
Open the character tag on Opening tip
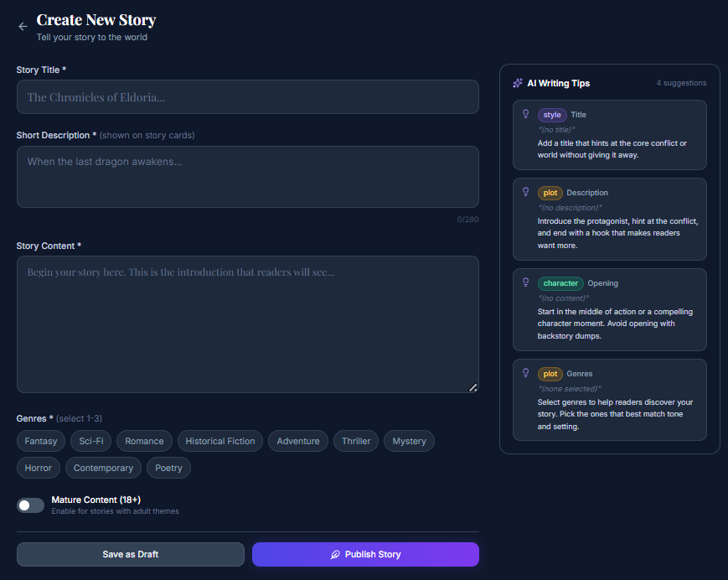pyautogui.click(x=560, y=283)
